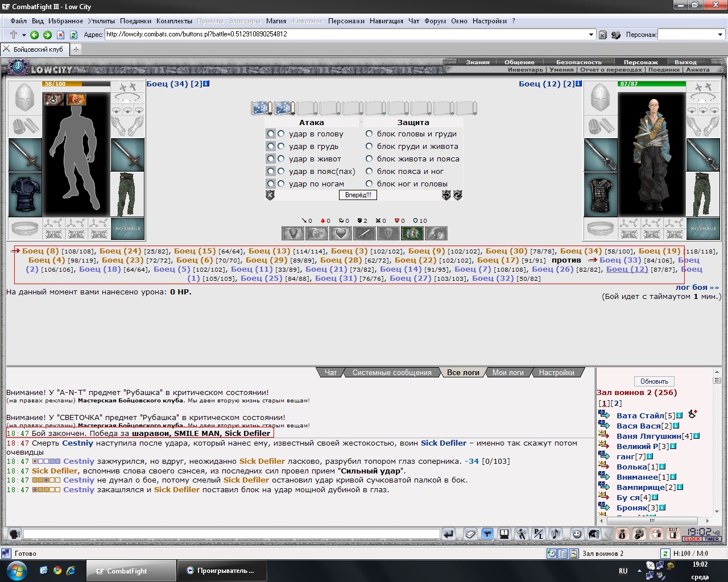This screenshot has height=582, width=728.
Task: Click the helmet slot of Боец (34)
Action: click(24, 98)
